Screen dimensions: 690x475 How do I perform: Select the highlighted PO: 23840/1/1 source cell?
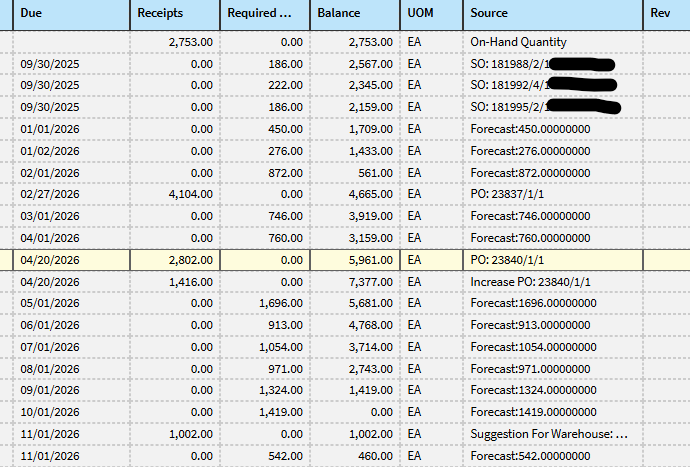coord(553,260)
